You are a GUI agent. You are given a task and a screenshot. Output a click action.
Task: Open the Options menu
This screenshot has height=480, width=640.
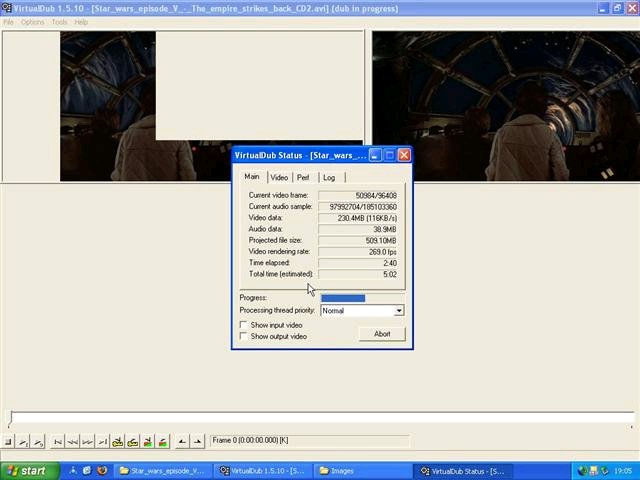(33, 22)
